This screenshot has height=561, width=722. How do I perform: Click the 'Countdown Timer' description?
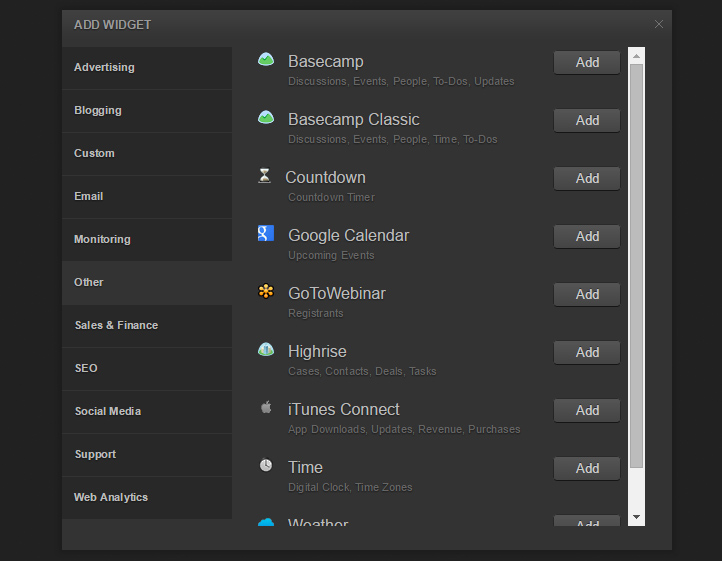tap(331, 197)
